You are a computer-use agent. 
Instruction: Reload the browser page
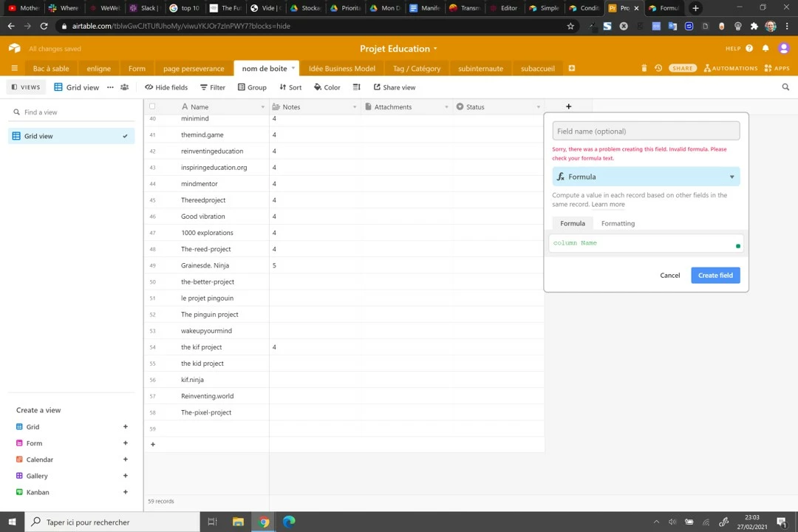(x=44, y=26)
